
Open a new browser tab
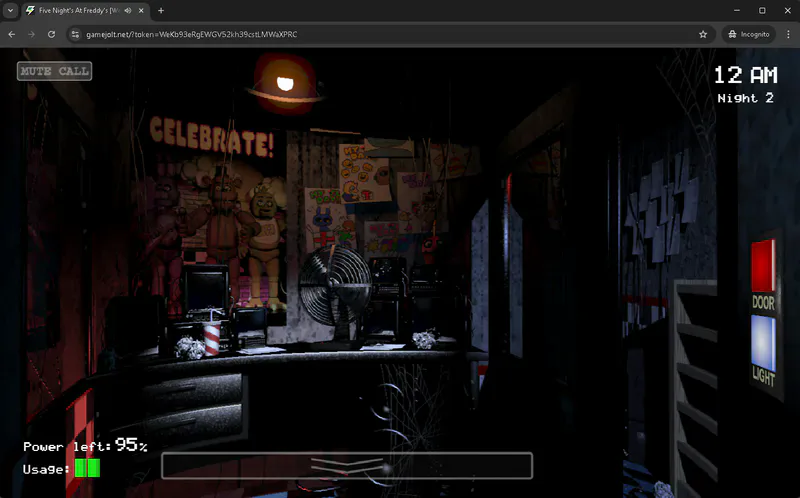point(161,10)
